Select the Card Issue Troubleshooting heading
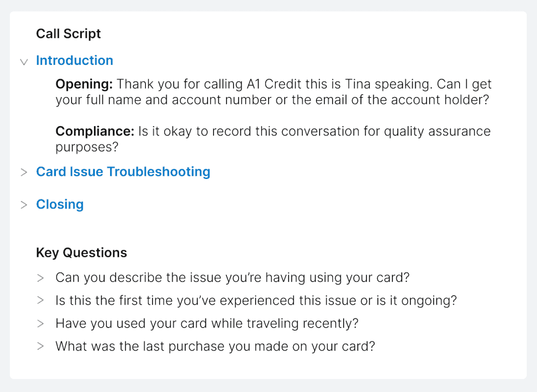Image resolution: width=537 pixels, height=392 pixels. point(123,172)
